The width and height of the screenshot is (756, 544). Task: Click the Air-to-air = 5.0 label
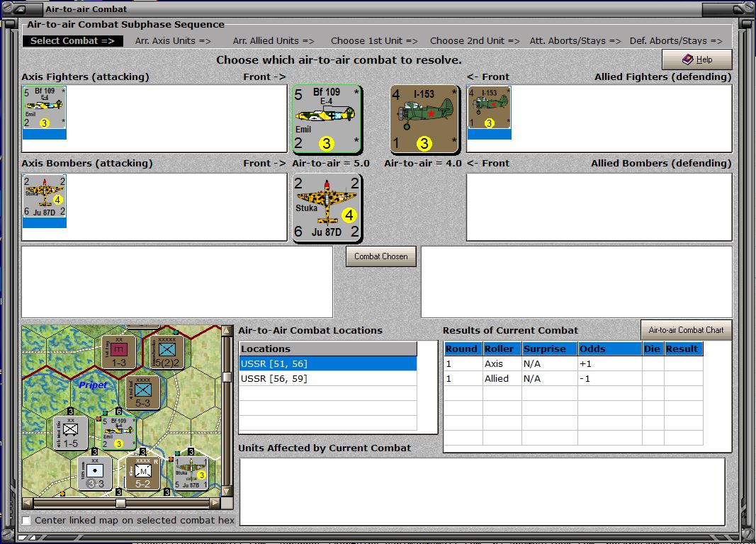[x=331, y=164]
